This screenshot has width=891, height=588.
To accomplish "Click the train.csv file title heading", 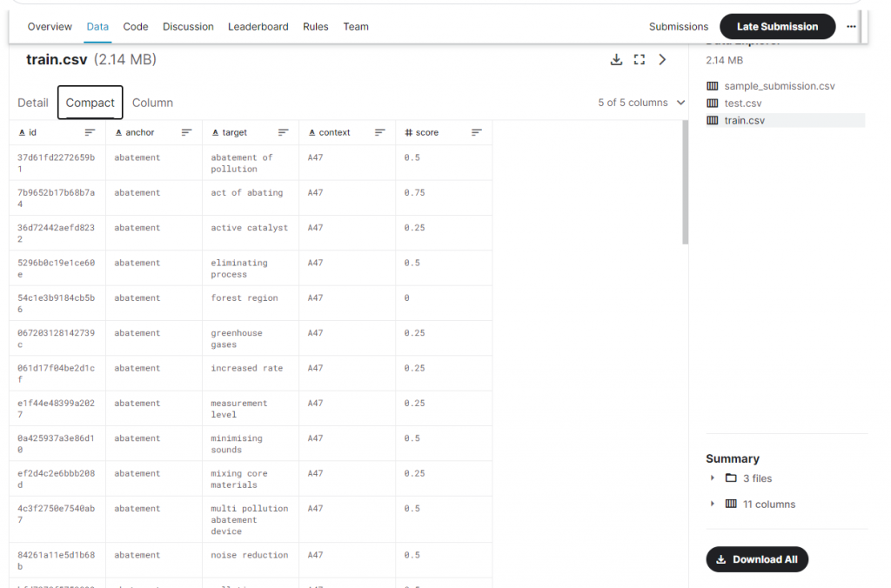I will (x=57, y=60).
